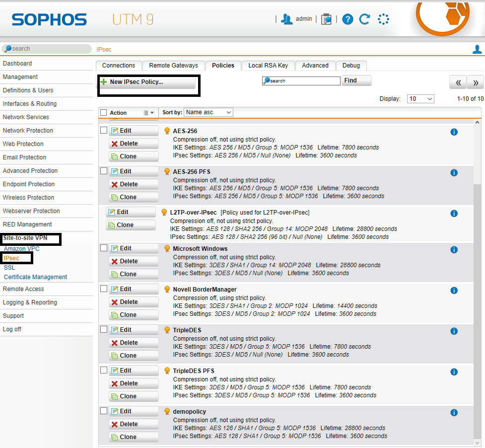The width and height of the screenshot is (485, 448).
Task: Switch to the Connections tab
Action: tap(119, 66)
